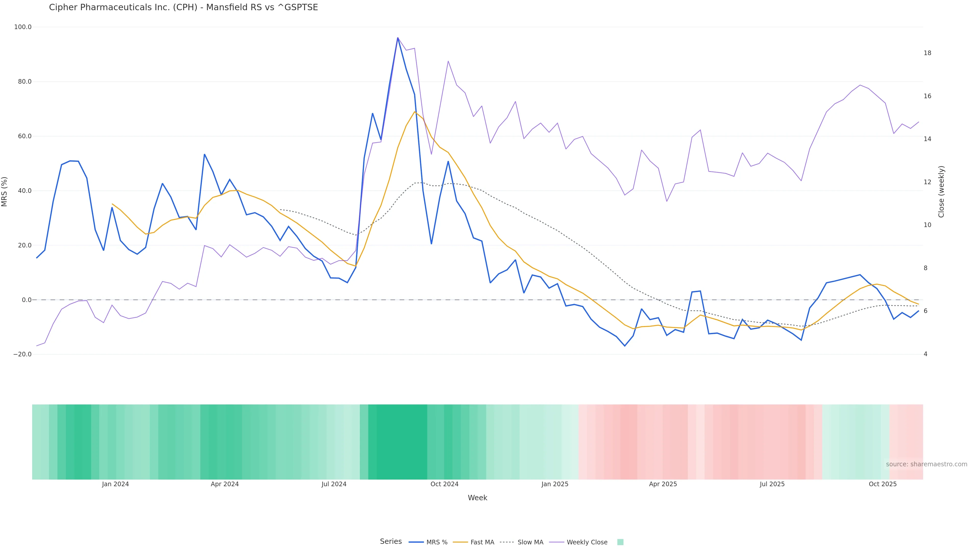980x551 pixels.
Task: Click the chart title text
Action: click(x=183, y=7)
